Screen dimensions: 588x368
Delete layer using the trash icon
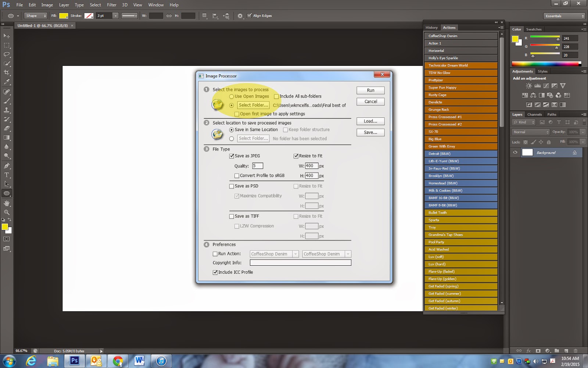pyautogui.click(x=576, y=351)
